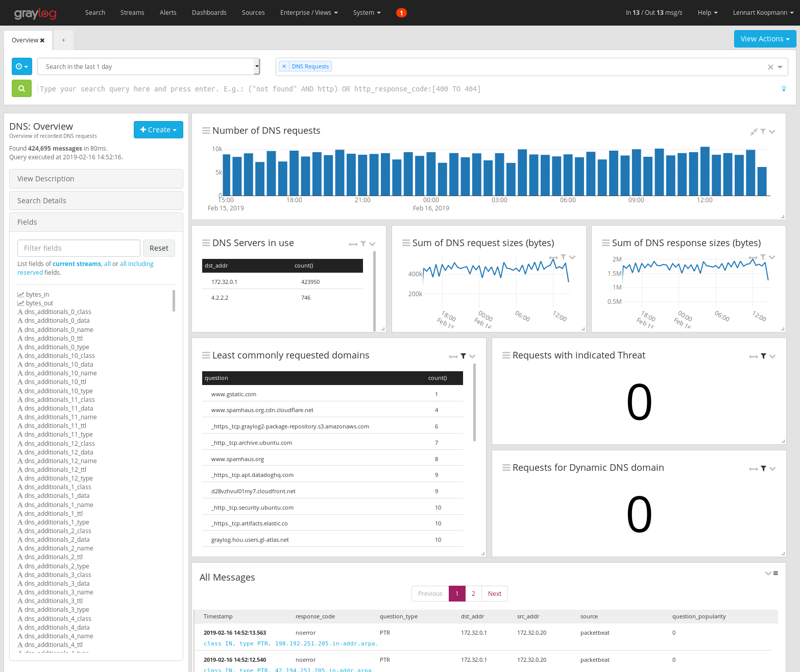Click the Graylog logo
Viewport: 800px width, 672px height.
coord(35,13)
